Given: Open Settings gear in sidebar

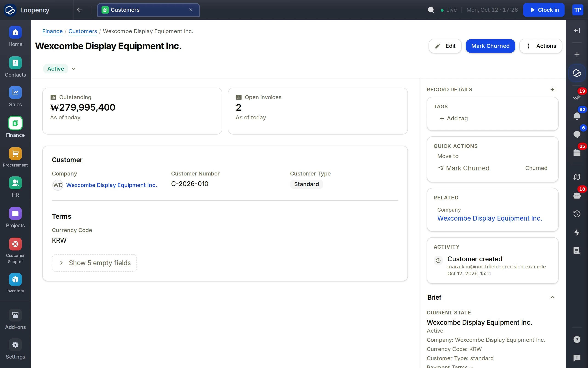Looking at the screenshot, I should click(15, 349).
